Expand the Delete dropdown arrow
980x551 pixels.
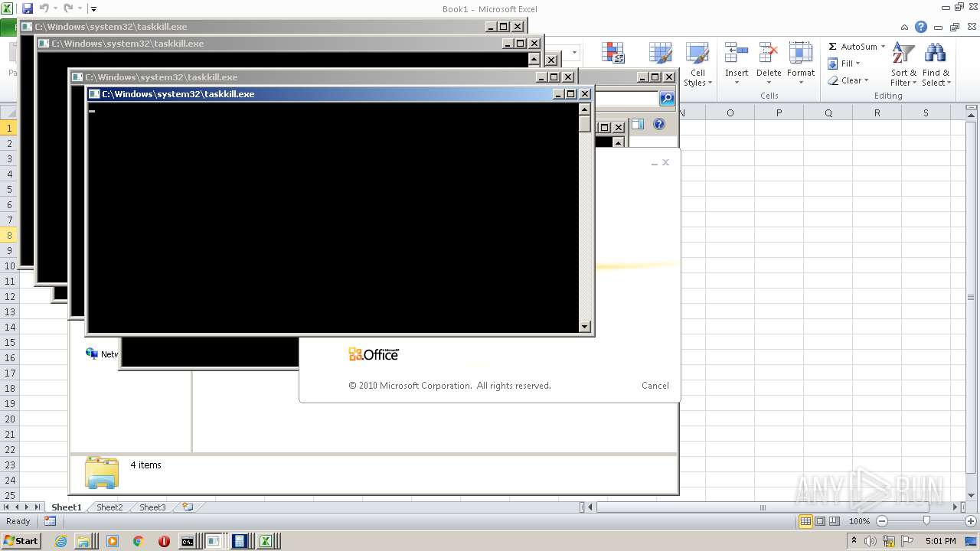click(769, 83)
